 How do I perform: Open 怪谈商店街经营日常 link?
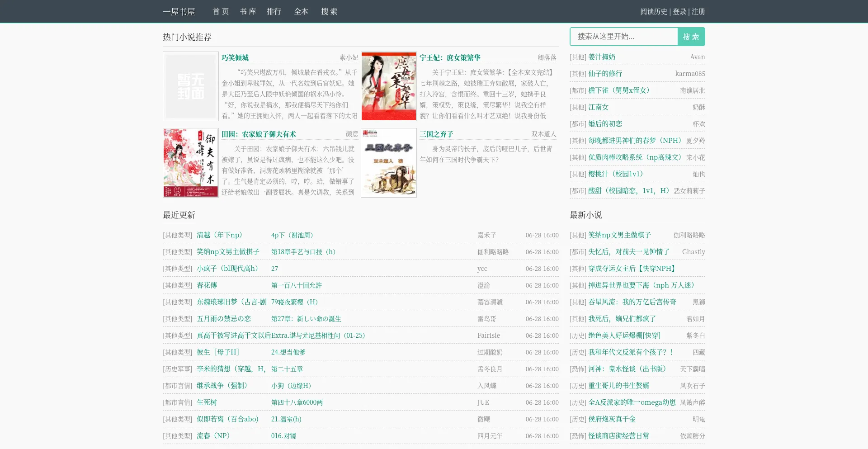(618, 436)
